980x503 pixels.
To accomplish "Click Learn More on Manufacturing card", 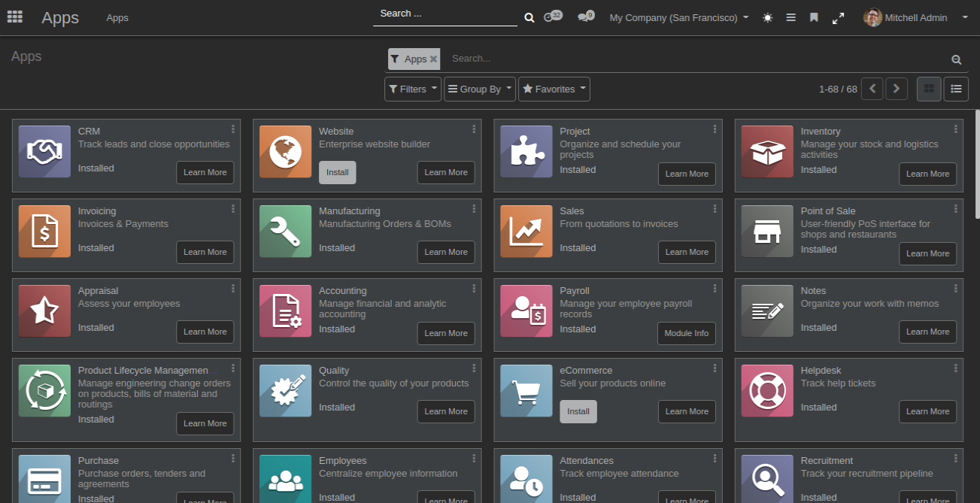I will tap(446, 252).
